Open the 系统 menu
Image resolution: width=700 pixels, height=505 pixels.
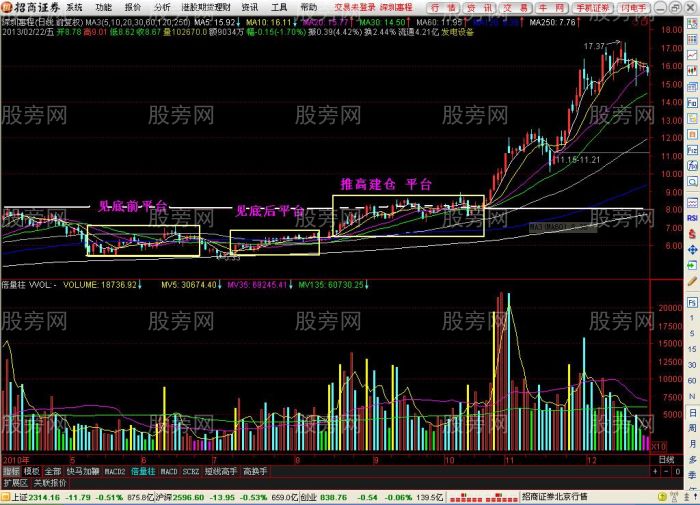74,8
